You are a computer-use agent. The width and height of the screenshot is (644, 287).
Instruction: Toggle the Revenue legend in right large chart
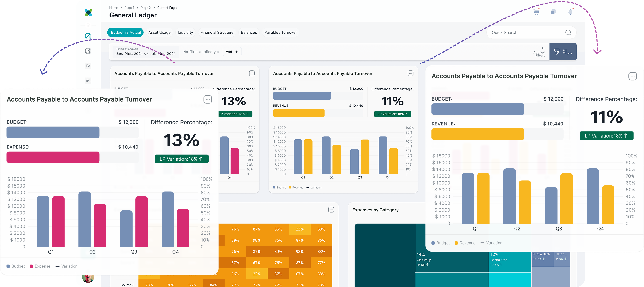465,243
